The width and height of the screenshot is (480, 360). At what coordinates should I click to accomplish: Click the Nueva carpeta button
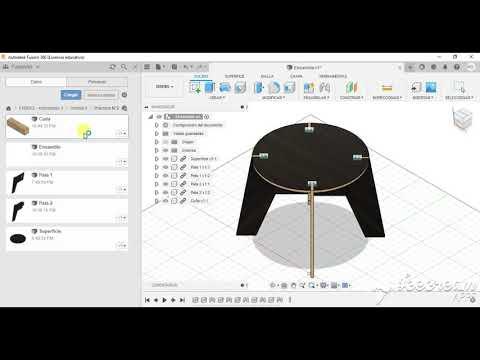[101, 95]
